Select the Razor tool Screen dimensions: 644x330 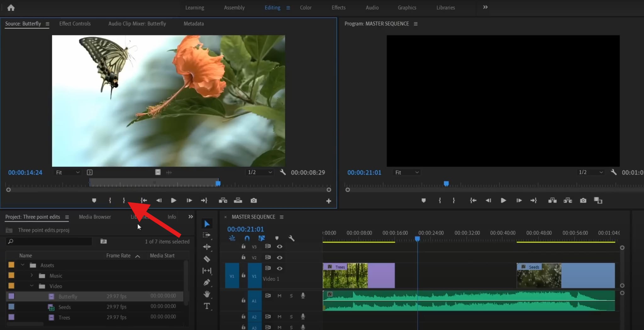click(207, 259)
